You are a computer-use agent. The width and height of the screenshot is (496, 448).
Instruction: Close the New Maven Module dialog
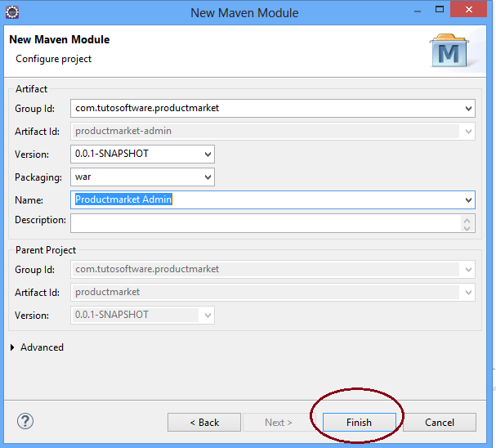point(468,9)
